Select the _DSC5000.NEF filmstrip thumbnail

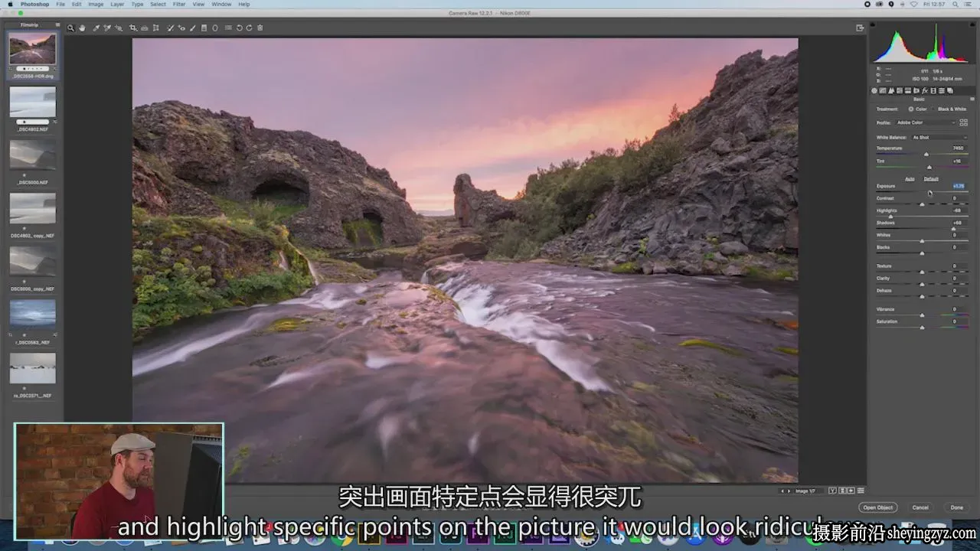pyautogui.click(x=32, y=155)
